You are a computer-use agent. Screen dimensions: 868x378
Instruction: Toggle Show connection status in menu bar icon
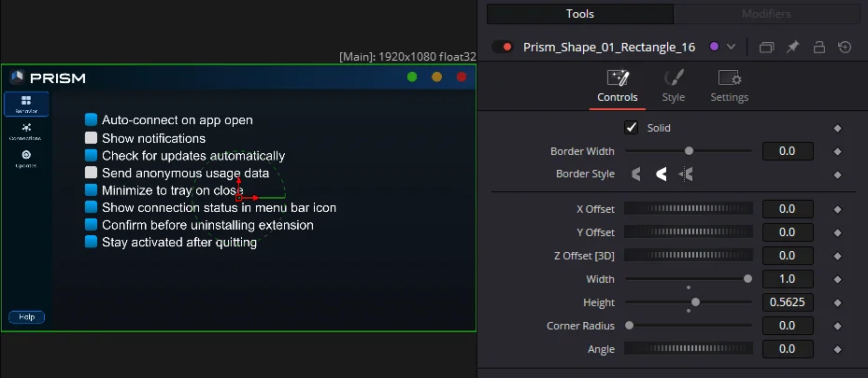coord(91,207)
